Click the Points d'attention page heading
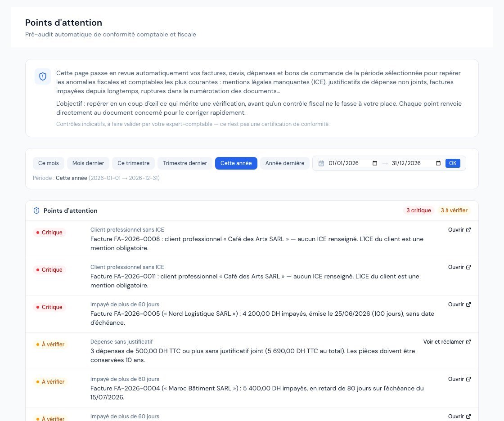This screenshot has width=504, height=421. 63,22
